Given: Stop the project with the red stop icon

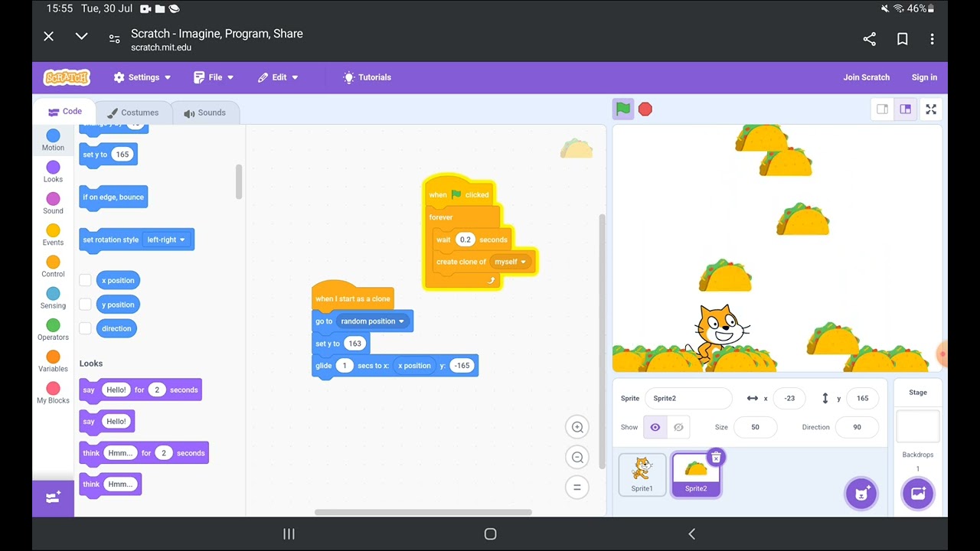Looking at the screenshot, I should pyautogui.click(x=645, y=109).
